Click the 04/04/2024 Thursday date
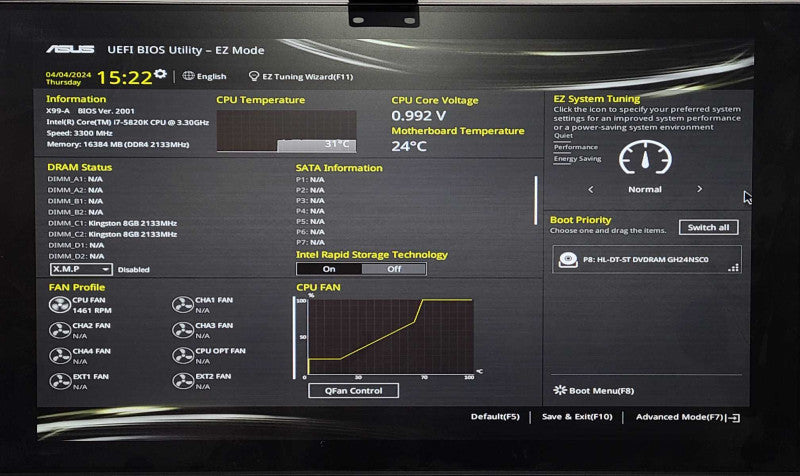Viewport: 800px width, 476px height. coord(68,78)
